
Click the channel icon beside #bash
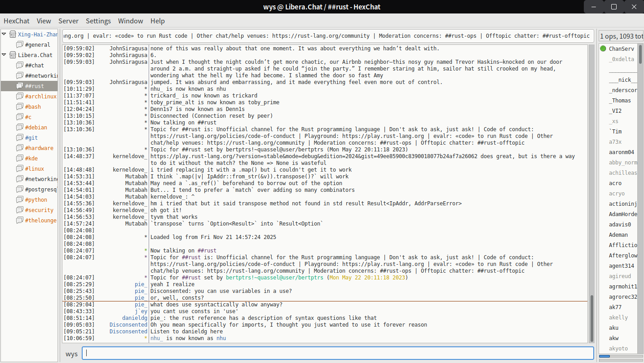[x=20, y=106]
